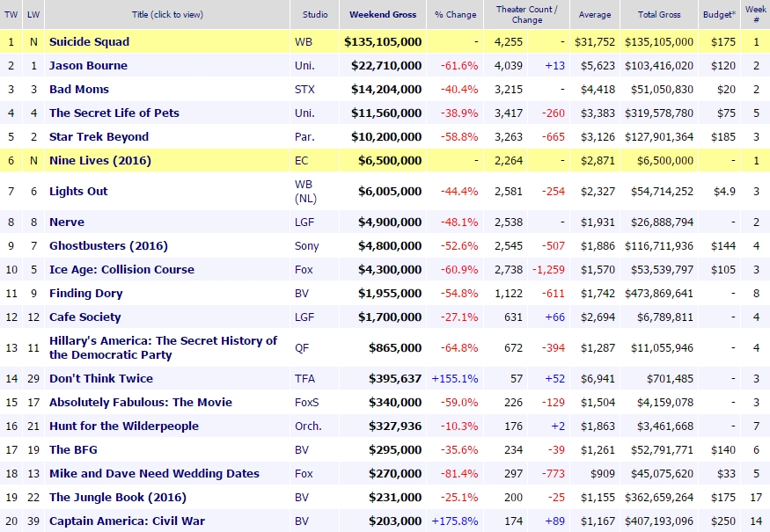770x532 pixels.
Task: Open Absolutely Fabulous: The Movie link
Action: point(141,402)
